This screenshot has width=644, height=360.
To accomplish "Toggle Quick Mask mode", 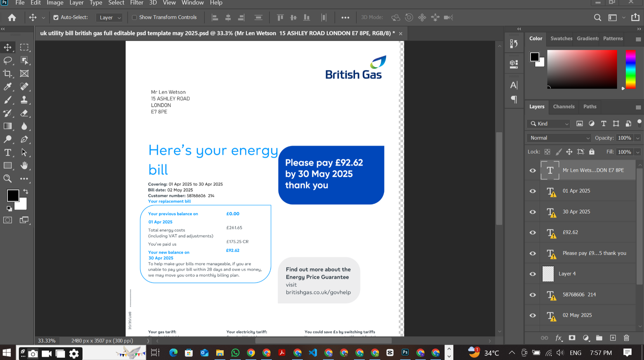I will click(x=8, y=220).
